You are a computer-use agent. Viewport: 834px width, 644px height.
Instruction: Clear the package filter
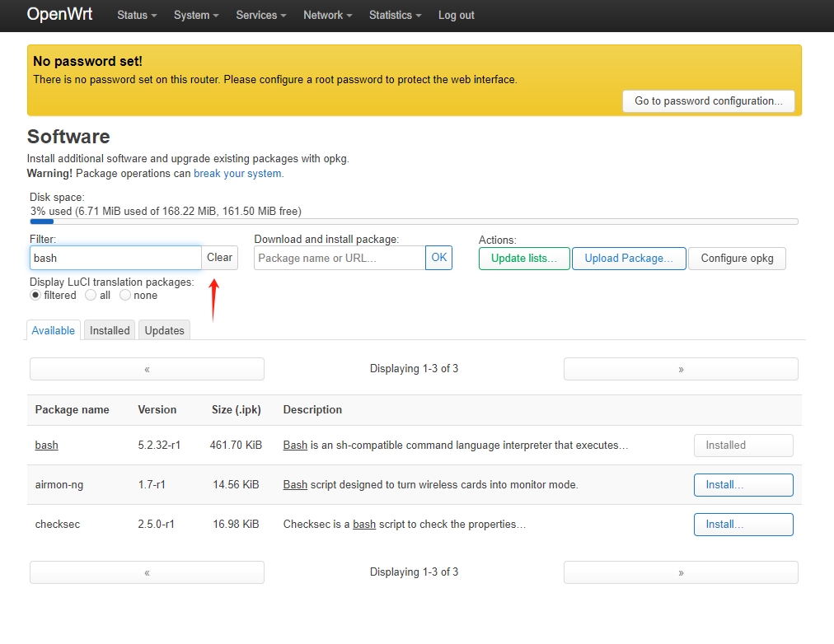pos(220,258)
